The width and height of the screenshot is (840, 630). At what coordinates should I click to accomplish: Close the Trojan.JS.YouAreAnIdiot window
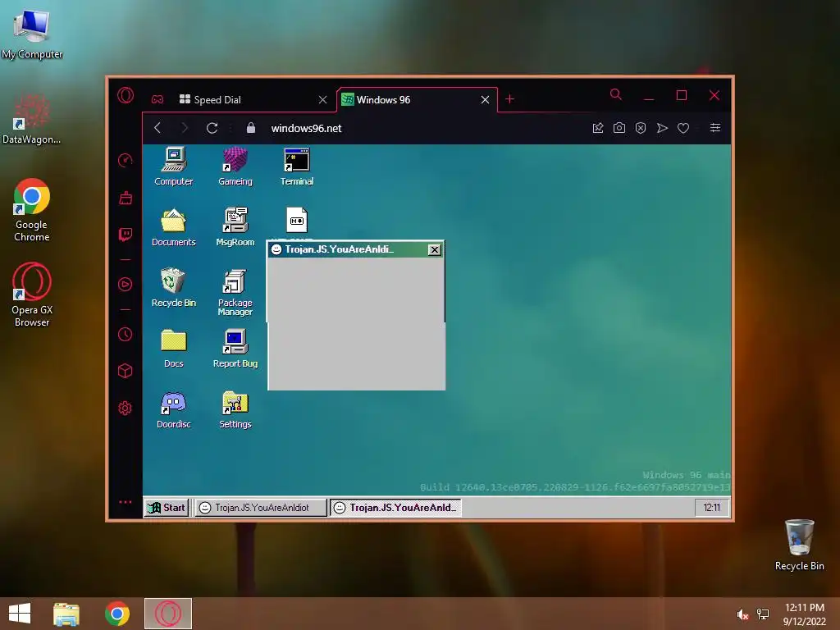(435, 249)
